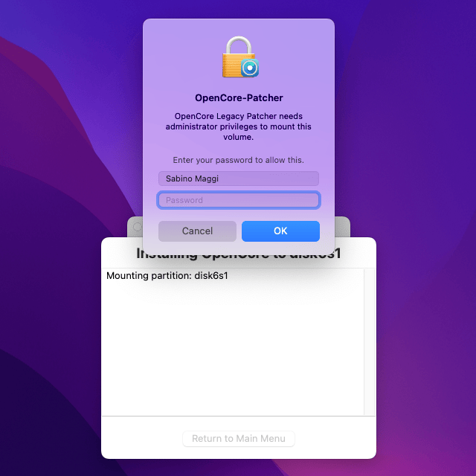Click the grey title bar behind dialog
Viewport: 476px width, 476px height.
(342, 227)
